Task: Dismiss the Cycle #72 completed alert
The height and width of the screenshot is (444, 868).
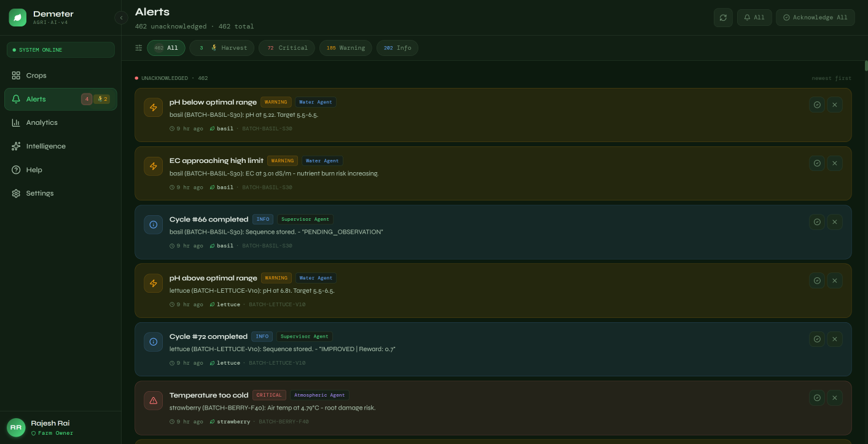Action: point(834,339)
